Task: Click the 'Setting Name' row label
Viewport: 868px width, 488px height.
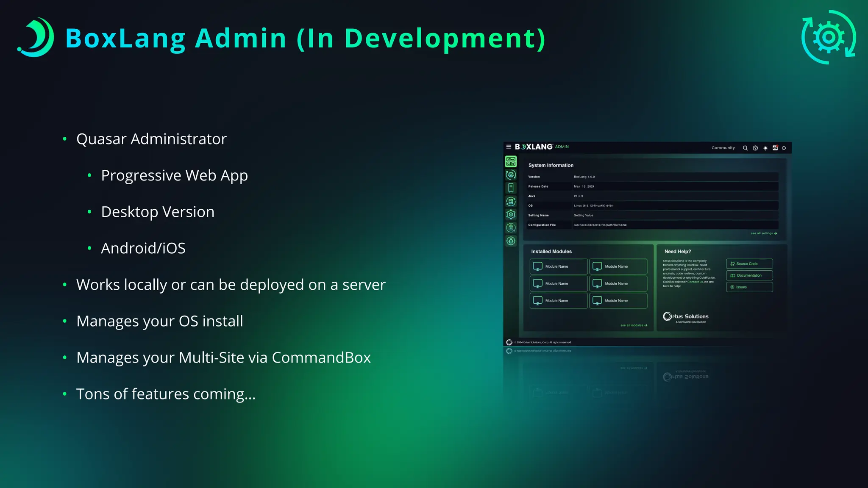Action: 538,215
